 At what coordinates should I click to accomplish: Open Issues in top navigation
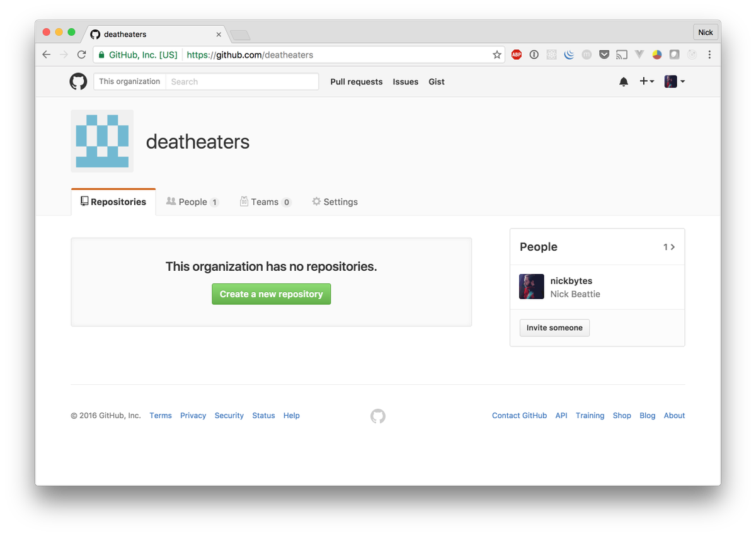(x=406, y=82)
